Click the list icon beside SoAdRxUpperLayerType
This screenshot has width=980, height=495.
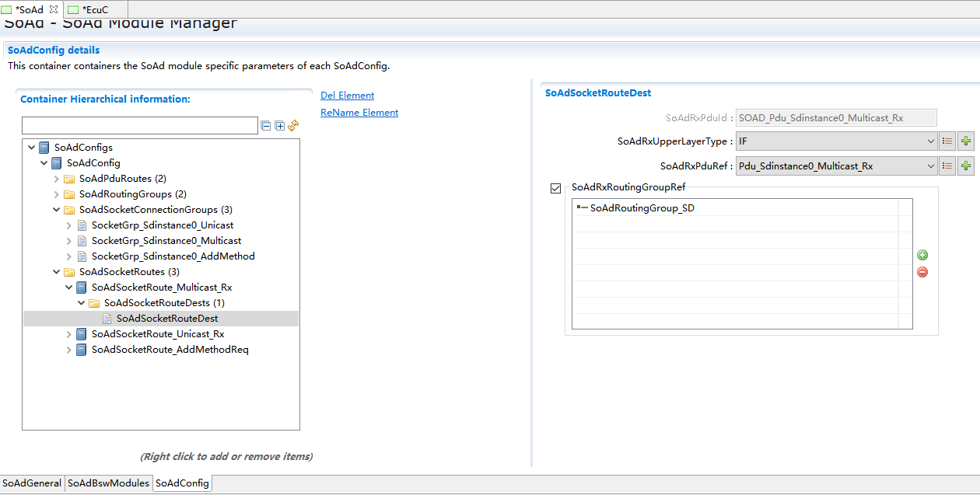point(947,141)
